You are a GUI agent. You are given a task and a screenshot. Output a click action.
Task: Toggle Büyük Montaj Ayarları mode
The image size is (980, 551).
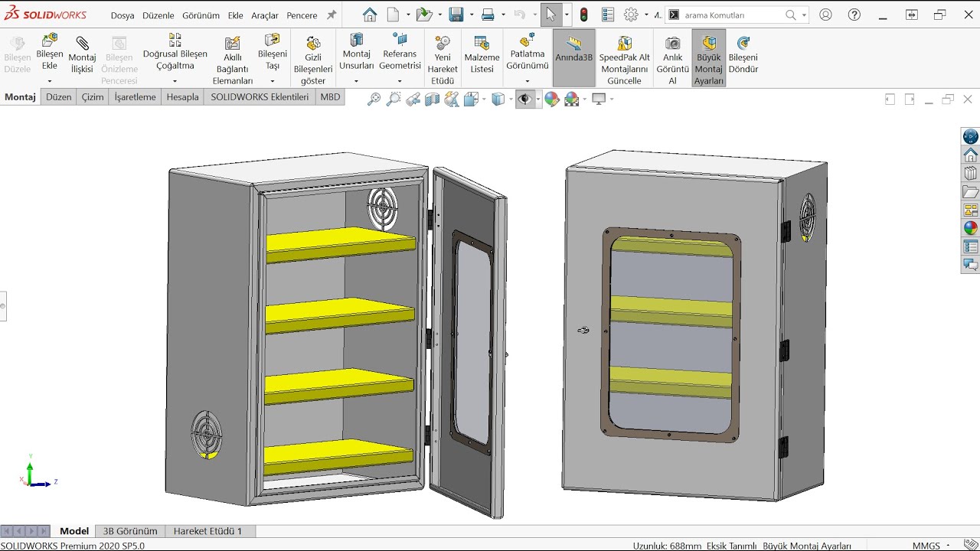point(709,58)
